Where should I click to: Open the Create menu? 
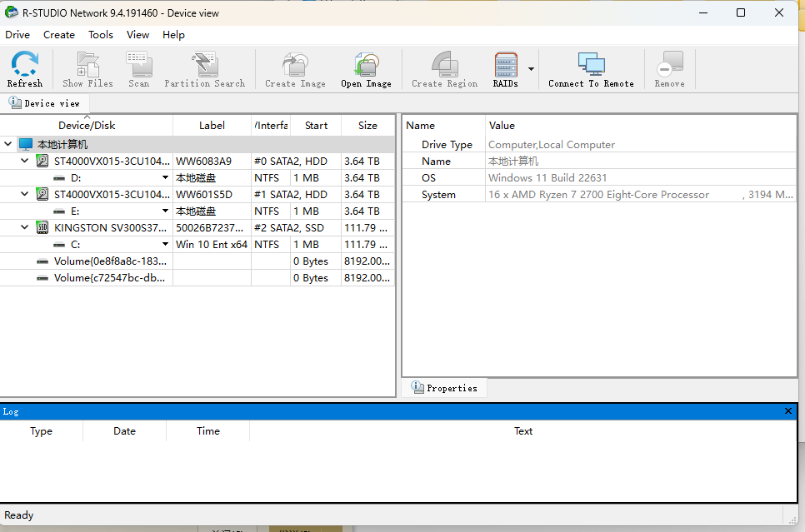tap(59, 34)
